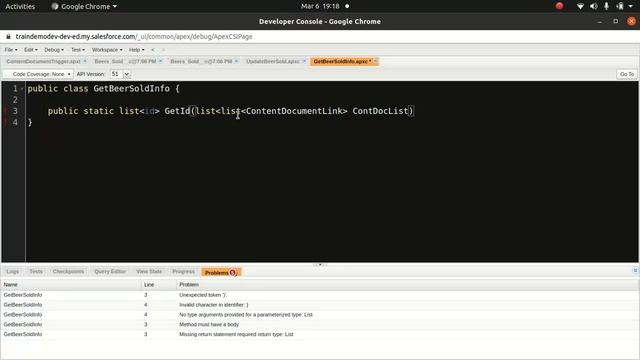Screen dimensions: 640x360
Task: Open the Progress tab
Action: [x=183, y=271]
